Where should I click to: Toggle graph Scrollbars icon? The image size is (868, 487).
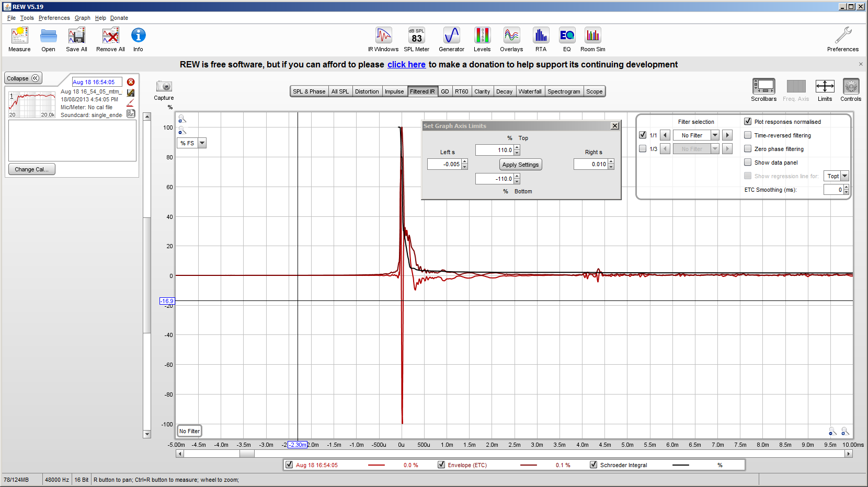pos(763,86)
